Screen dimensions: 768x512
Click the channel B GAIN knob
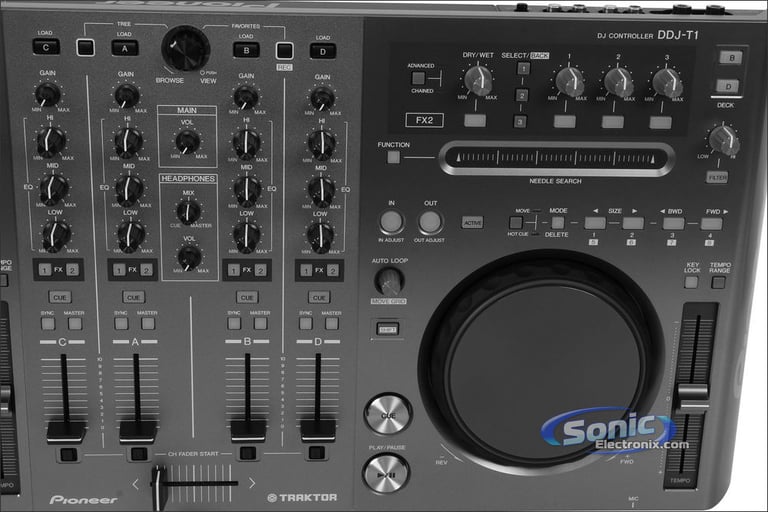point(246,98)
